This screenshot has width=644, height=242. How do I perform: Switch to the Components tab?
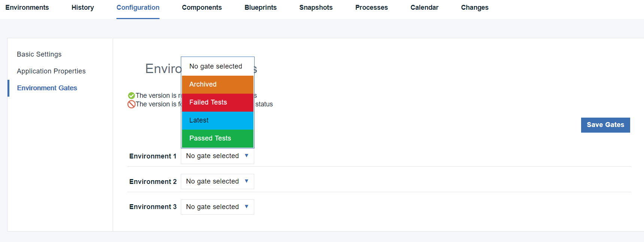(202, 7)
